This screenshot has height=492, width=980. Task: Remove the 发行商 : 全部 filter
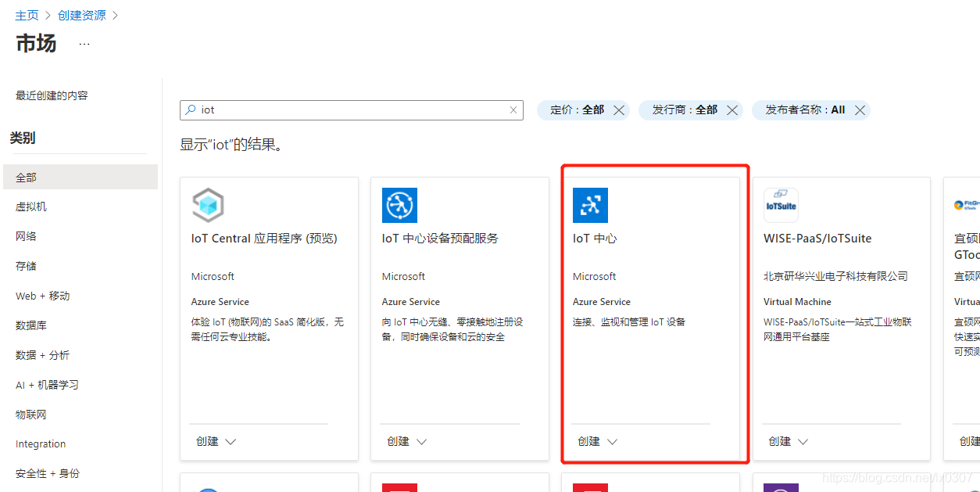[x=732, y=110]
